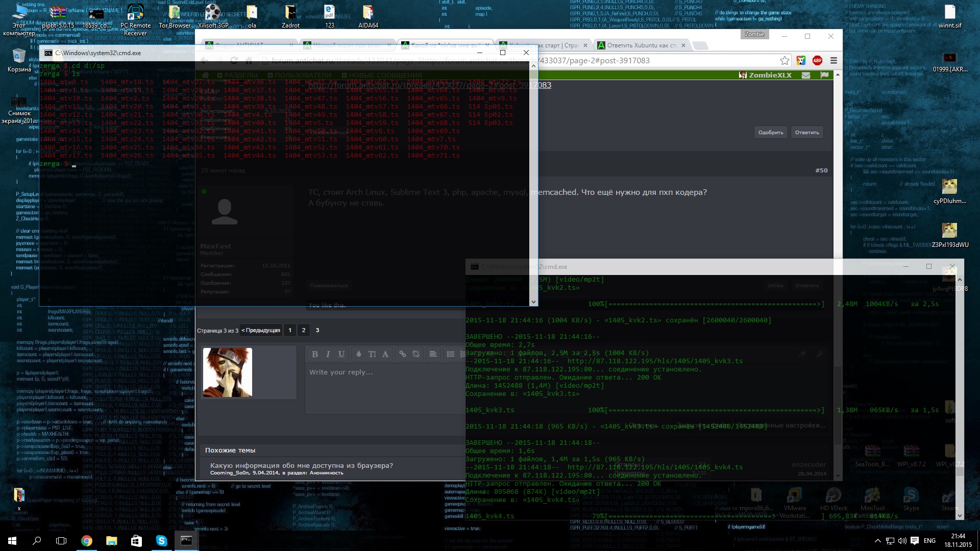
Task: Insert link using the chain icon
Action: click(403, 354)
